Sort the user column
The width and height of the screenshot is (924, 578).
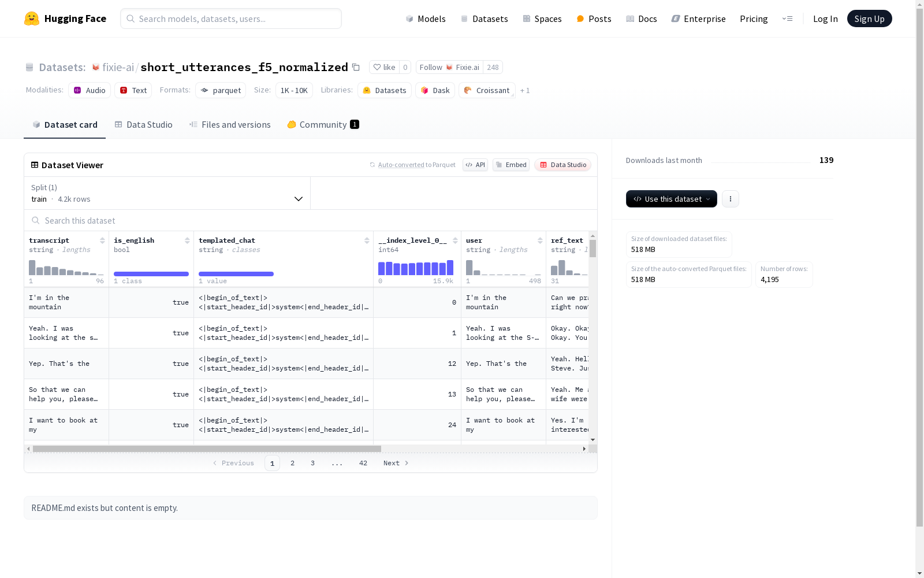[540, 240]
